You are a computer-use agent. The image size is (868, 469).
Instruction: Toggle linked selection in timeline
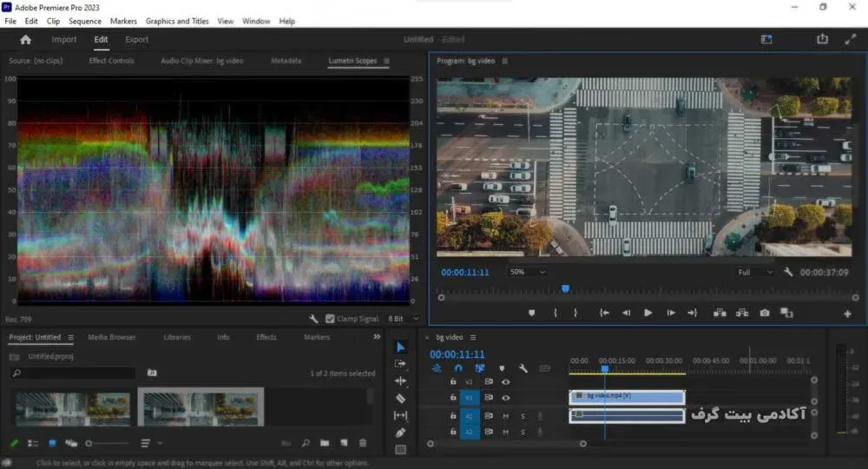click(x=479, y=368)
